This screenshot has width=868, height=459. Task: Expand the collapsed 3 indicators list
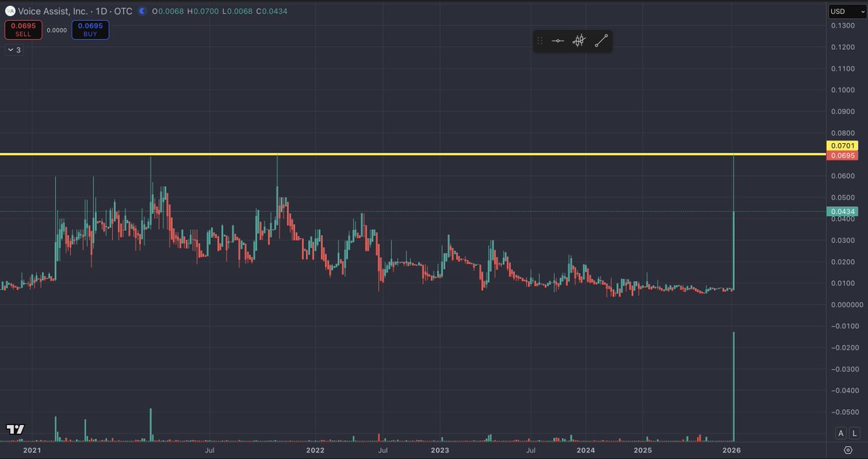click(x=14, y=50)
